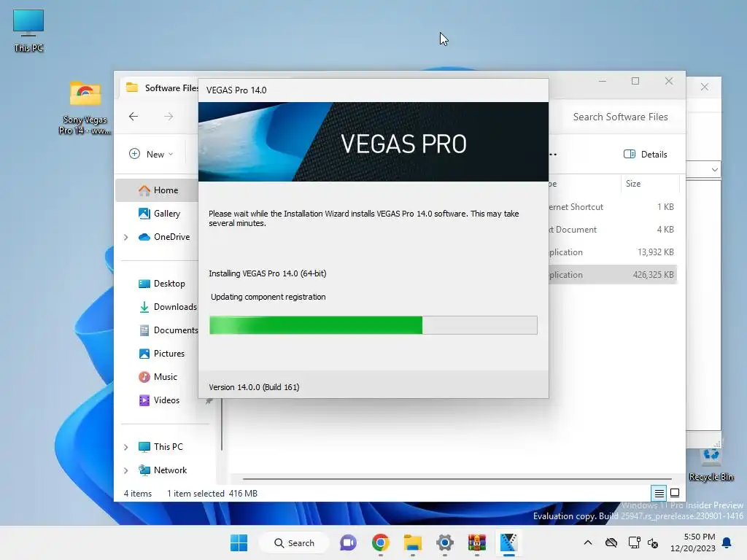Select the Internet Shortcut 1 KB row
Screen dimensions: 747x560
coord(613,207)
